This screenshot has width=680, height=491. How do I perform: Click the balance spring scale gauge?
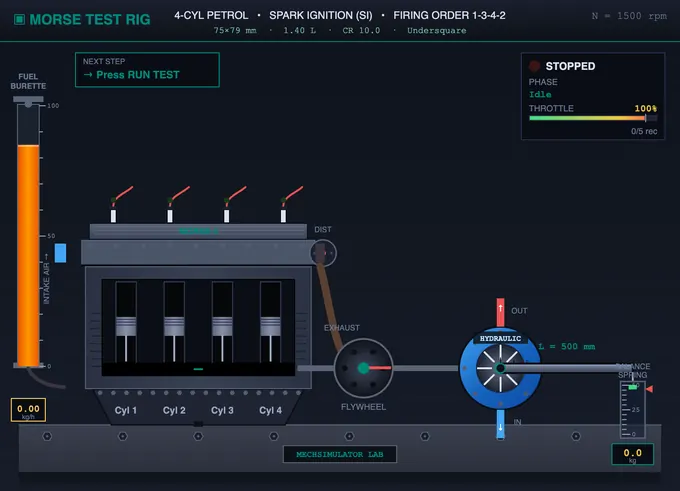(632, 409)
